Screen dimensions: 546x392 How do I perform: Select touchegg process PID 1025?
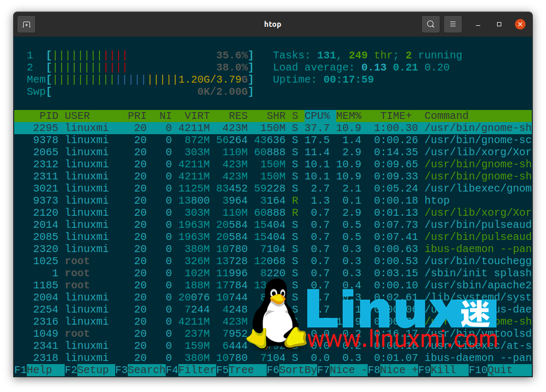[x=273, y=261]
